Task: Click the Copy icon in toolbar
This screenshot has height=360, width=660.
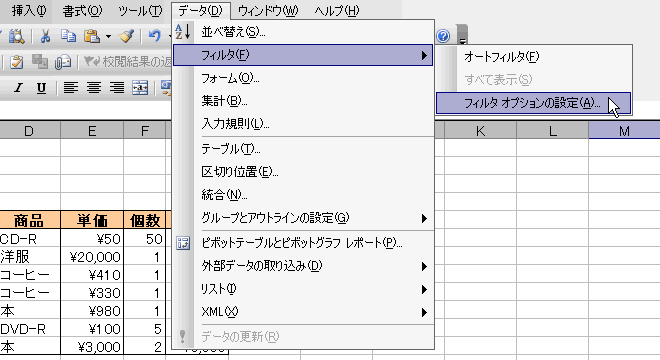Action: [x=68, y=36]
